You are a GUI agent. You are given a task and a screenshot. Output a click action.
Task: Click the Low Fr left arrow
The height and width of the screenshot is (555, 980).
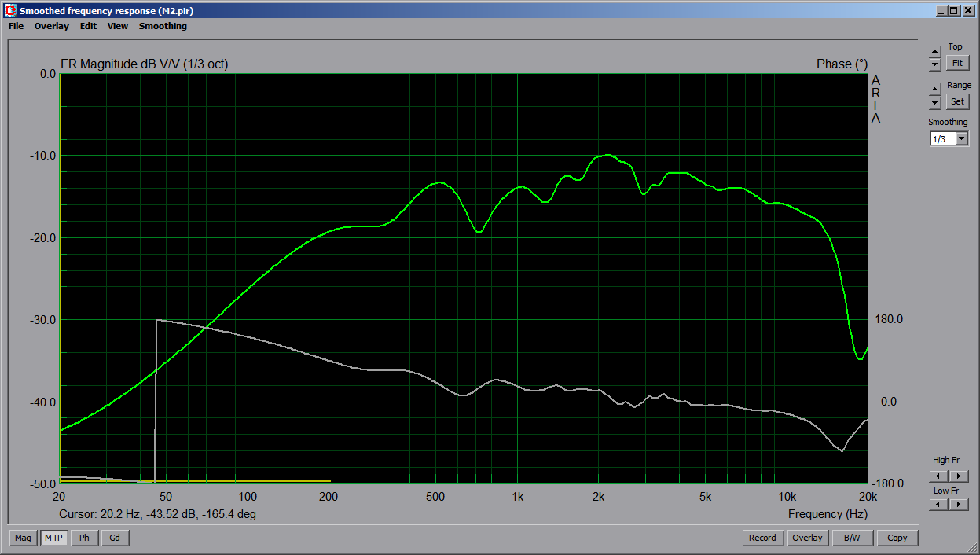pyautogui.click(x=938, y=504)
